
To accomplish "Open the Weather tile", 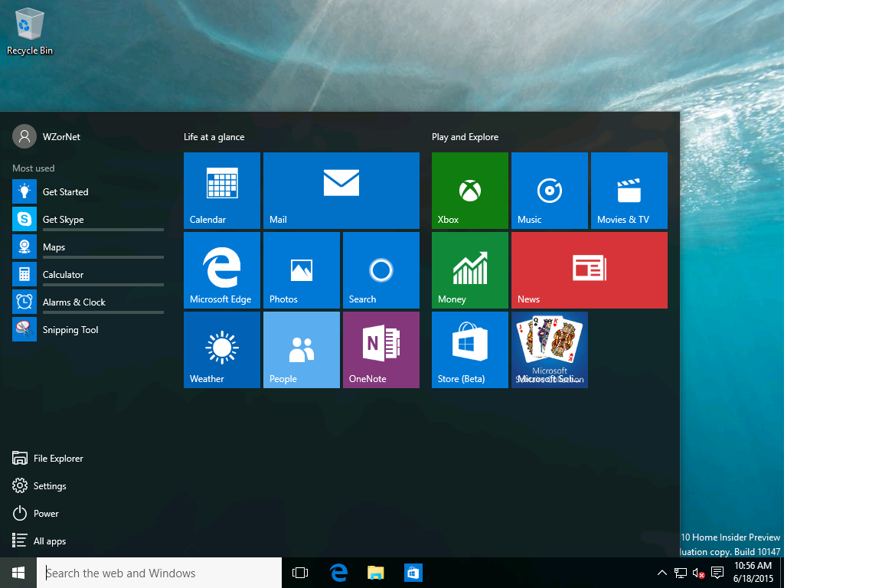I will (221, 349).
